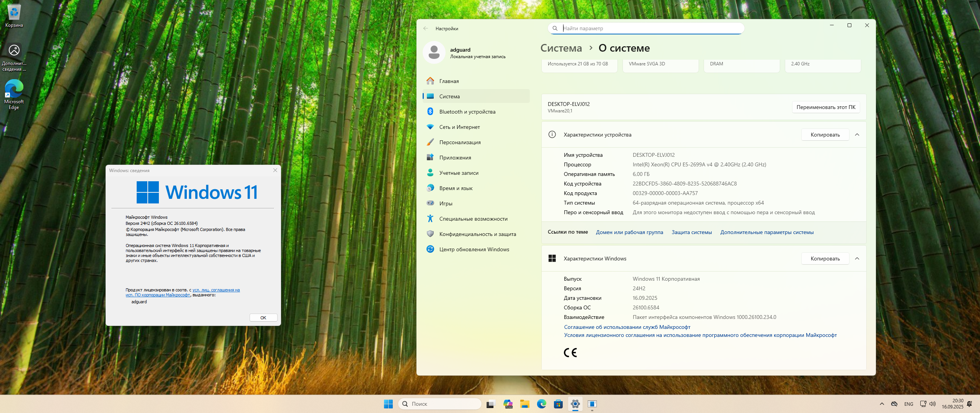Click the adguard account avatar

(x=434, y=53)
